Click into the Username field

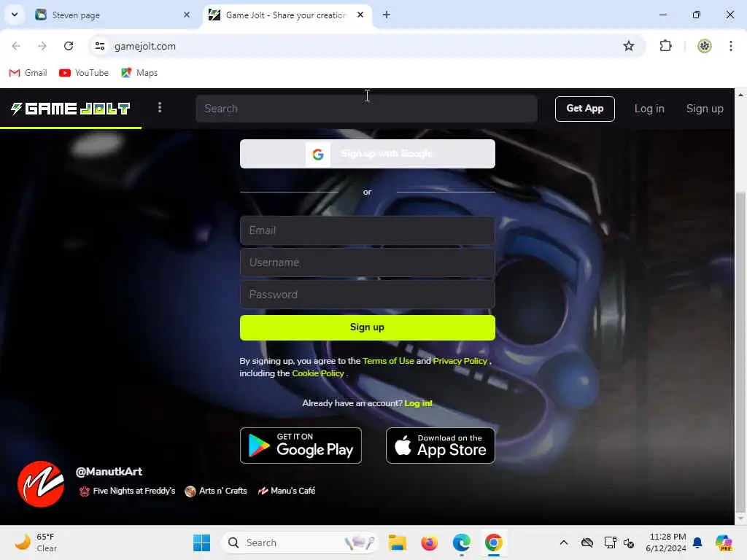368,262
